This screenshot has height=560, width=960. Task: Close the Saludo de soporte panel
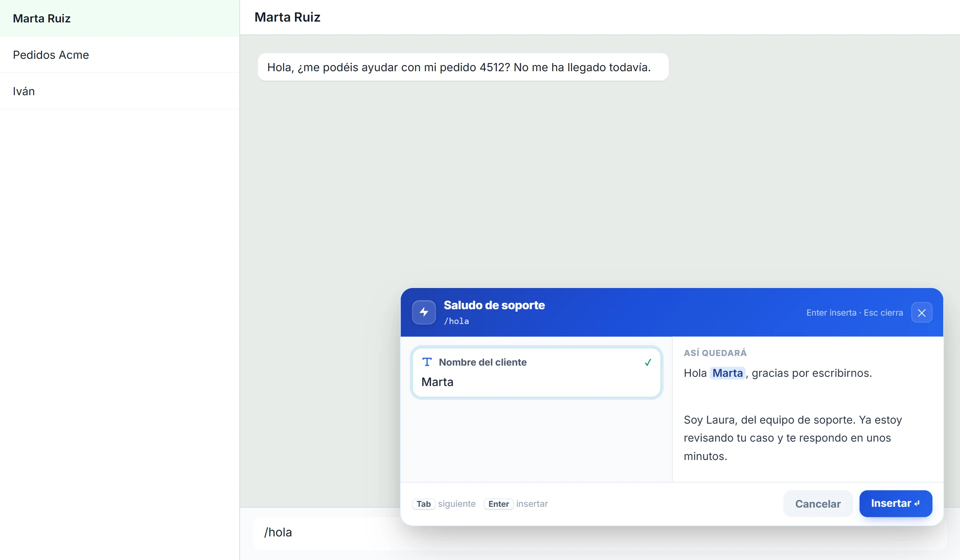[x=922, y=313]
